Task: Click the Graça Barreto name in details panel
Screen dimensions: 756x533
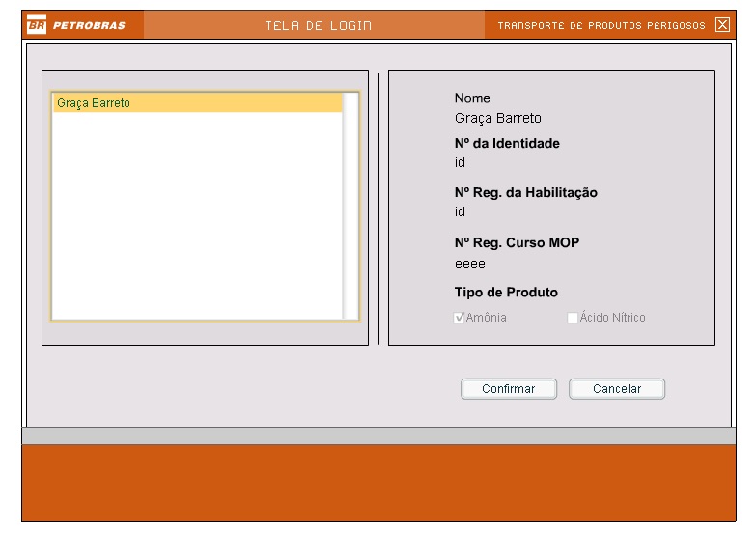Action: tap(497, 119)
